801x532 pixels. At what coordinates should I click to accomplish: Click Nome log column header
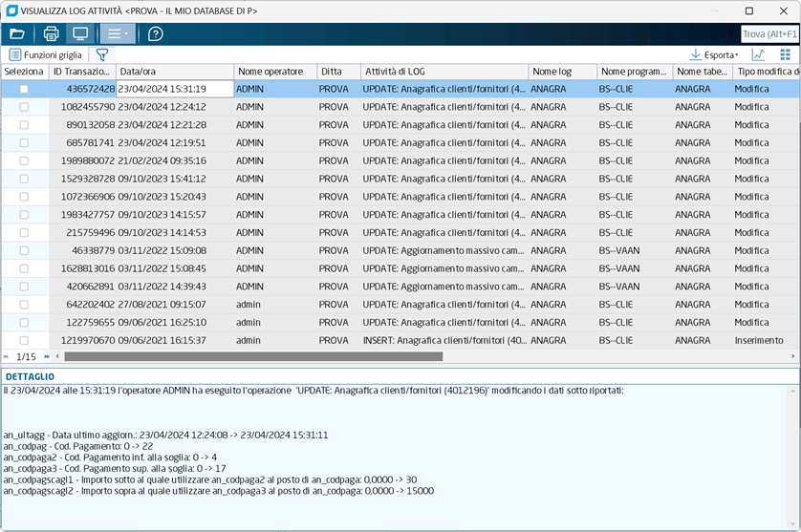562,72
